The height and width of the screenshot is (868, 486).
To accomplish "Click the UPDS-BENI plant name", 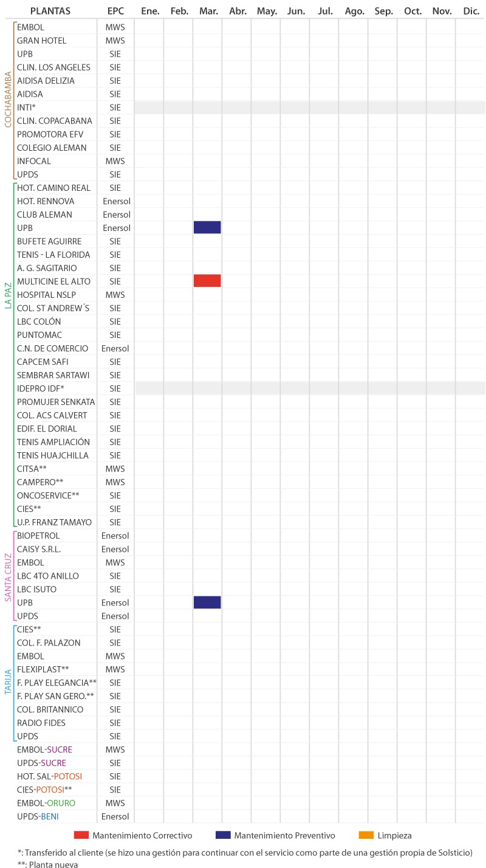I will tap(38, 816).
